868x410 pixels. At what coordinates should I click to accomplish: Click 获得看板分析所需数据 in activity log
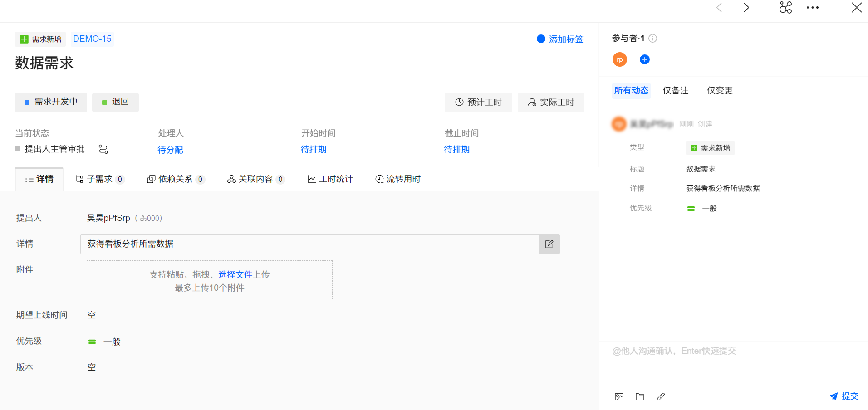[723, 189]
